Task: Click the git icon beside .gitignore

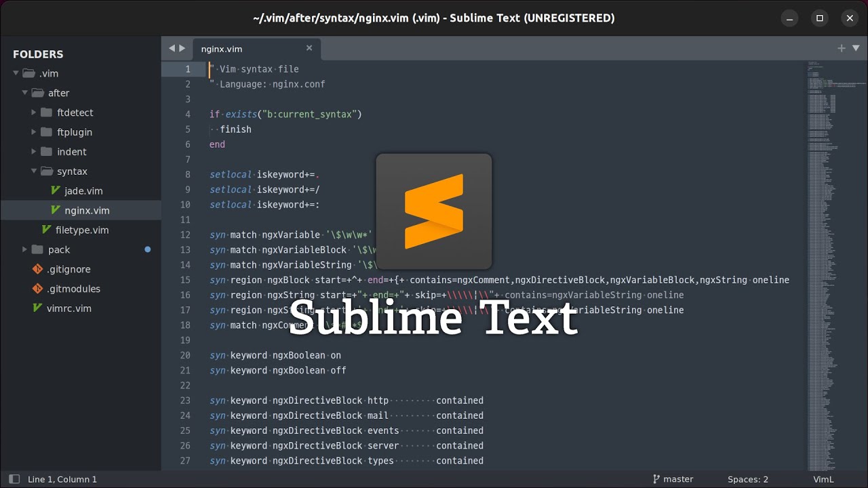Action: coord(37,269)
